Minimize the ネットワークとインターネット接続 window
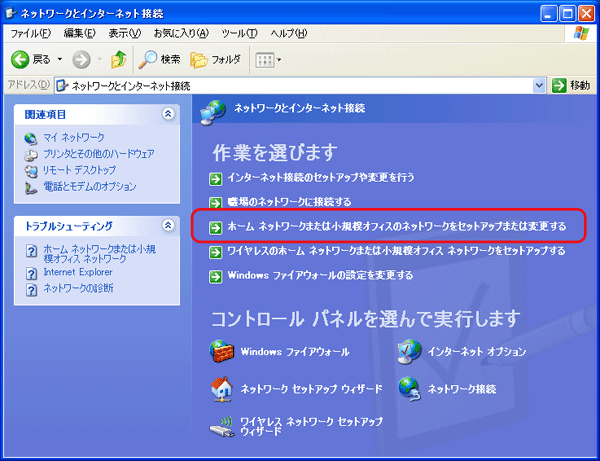The image size is (600, 461). (548, 14)
